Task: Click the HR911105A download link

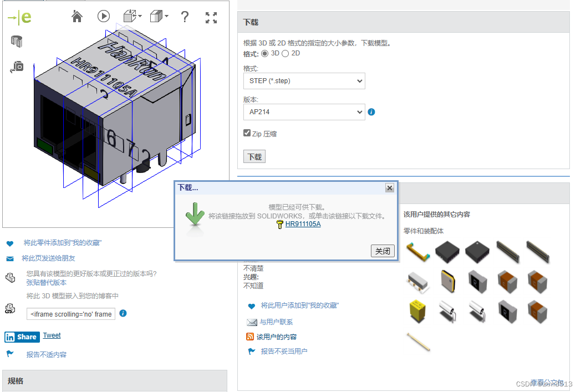Action: 303,224
